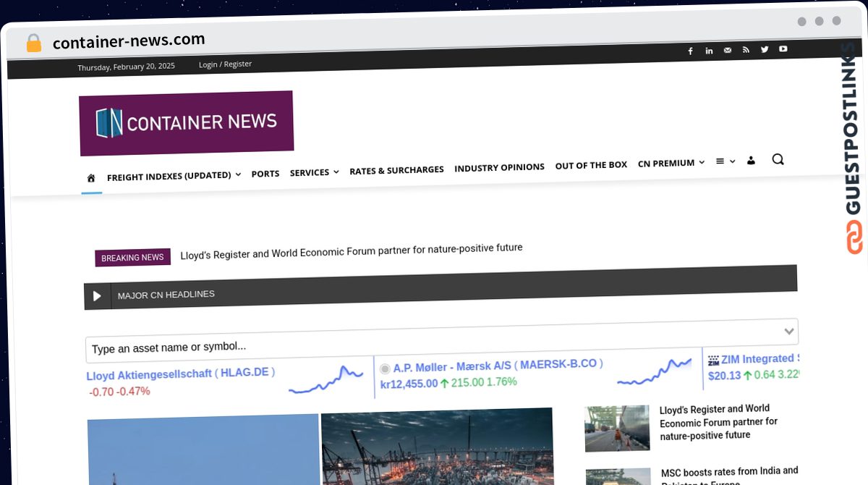
Task: Open the Facebook social icon
Action: tap(690, 51)
